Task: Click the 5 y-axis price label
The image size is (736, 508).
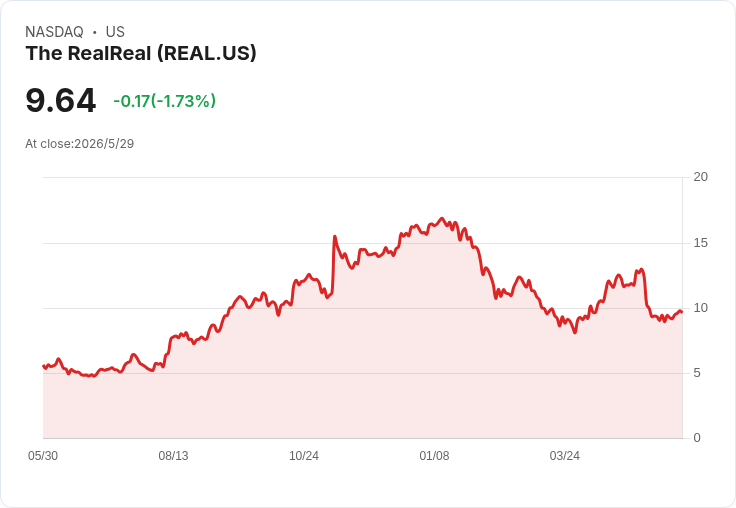Action: point(697,373)
